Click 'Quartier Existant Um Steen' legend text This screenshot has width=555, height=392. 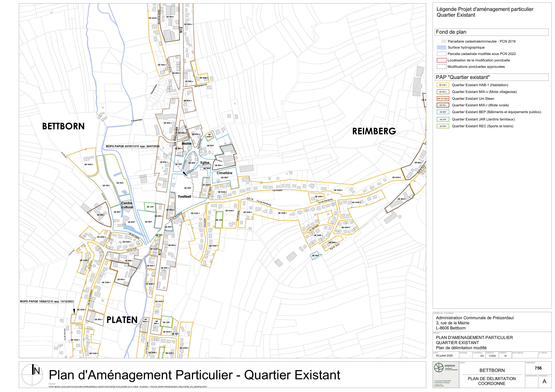click(473, 99)
